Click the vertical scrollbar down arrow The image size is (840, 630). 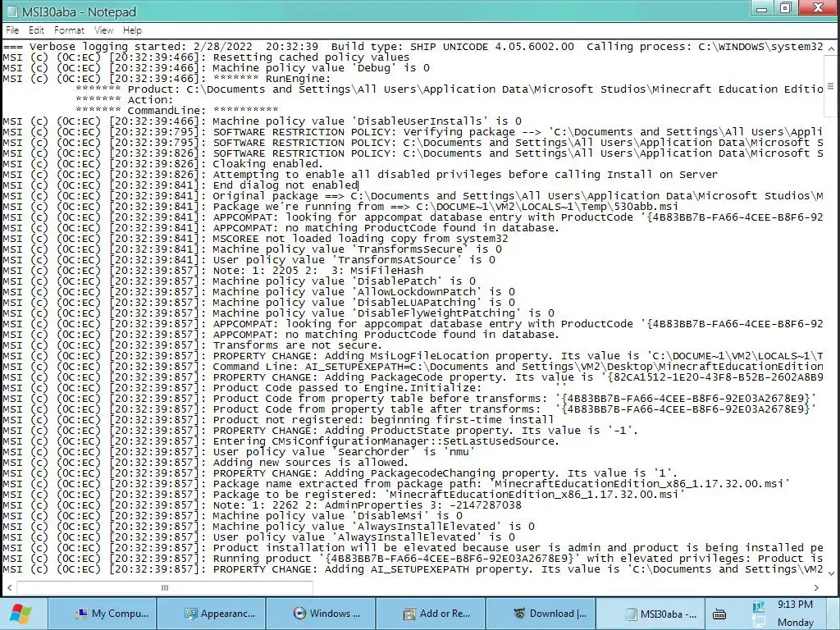click(x=831, y=573)
